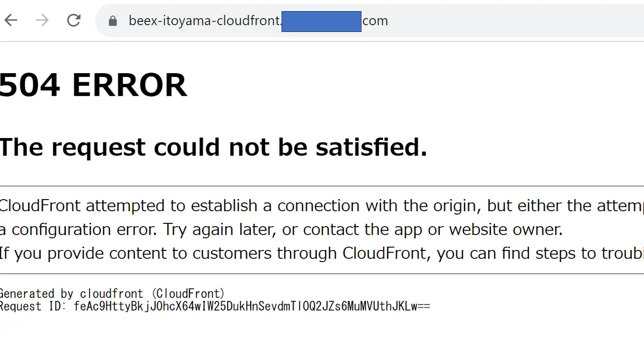The width and height of the screenshot is (644, 342).
Task: Click 'The request could not be satisfied.' heading
Action: tap(214, 147)
